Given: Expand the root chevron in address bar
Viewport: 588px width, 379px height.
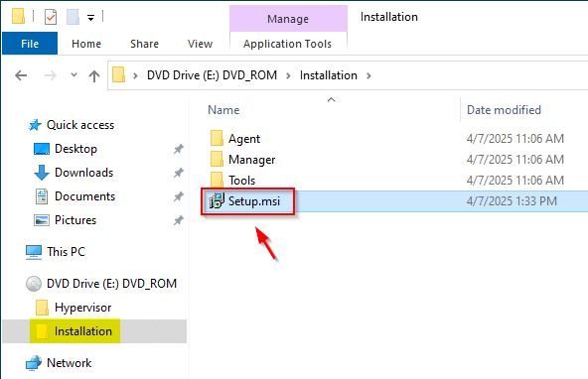Looking at the screenshot, I should point(135,75).
